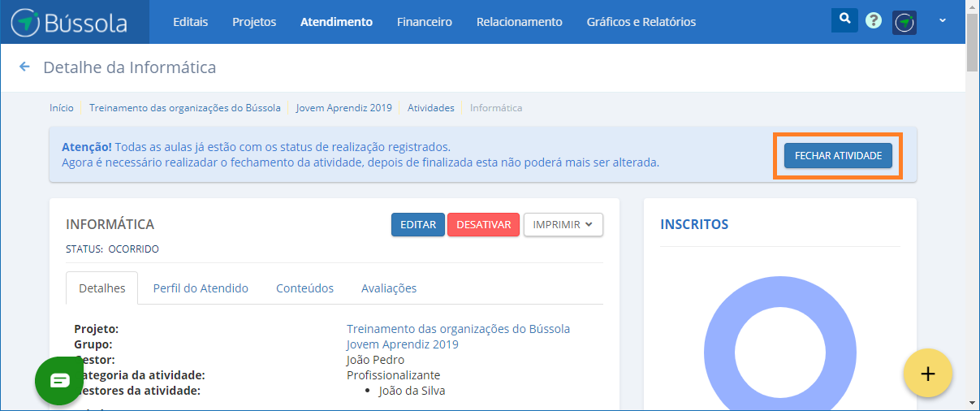The height and width of the screenshot is (411, 980).
Task: Open the Editais menu
Action: (190, 22)
